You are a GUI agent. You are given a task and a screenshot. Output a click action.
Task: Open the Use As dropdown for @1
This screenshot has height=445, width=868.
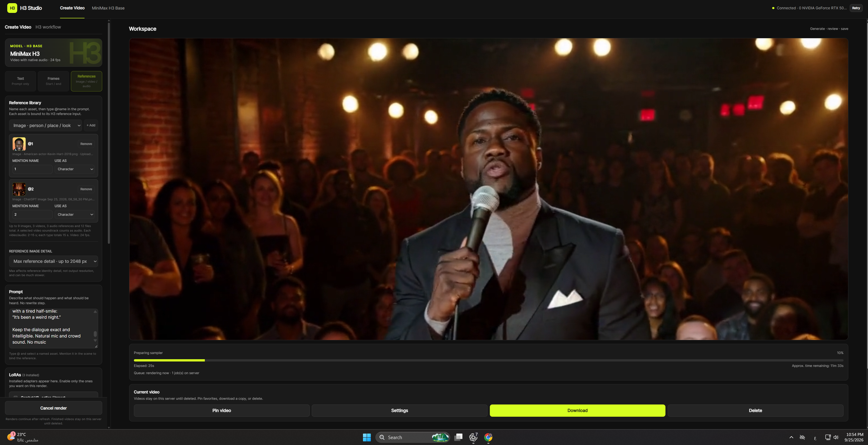(75, 169)
